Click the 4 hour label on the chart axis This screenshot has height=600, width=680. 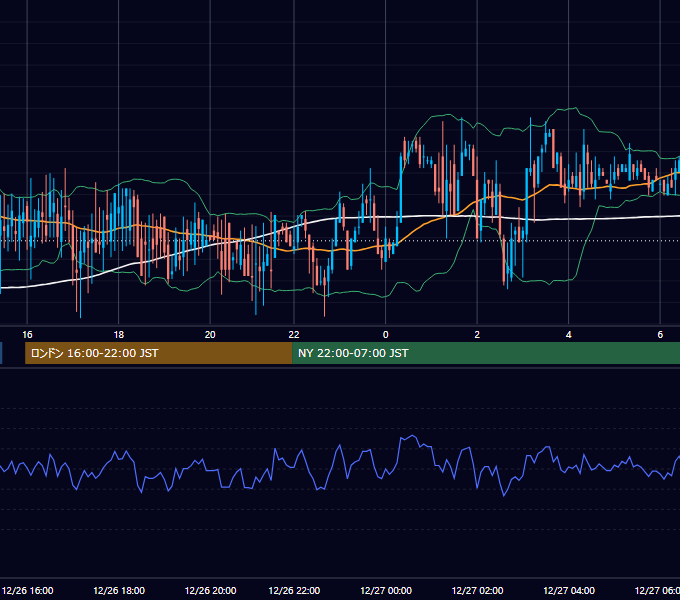569,335
